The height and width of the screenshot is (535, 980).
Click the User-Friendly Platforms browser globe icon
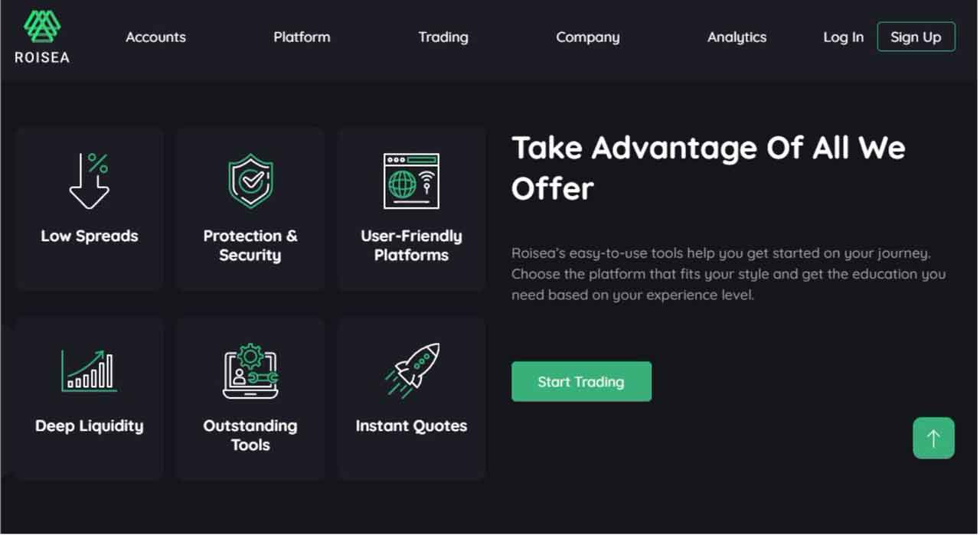[x=411, y=181]
